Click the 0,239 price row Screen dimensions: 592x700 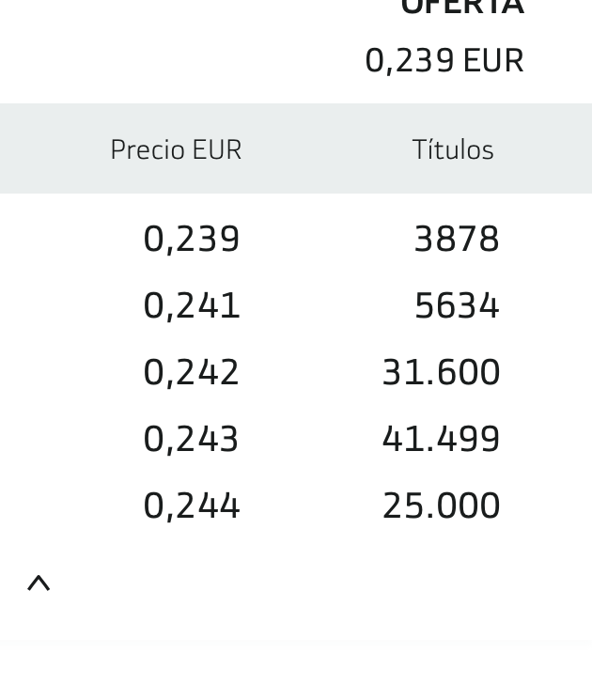(296, 239)
